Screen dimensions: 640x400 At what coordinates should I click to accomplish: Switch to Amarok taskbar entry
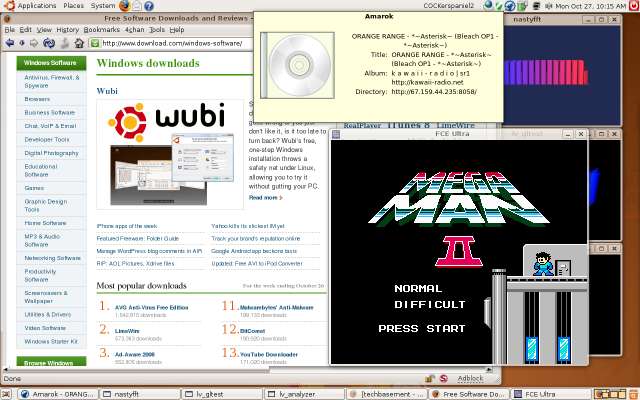[58, 394]
